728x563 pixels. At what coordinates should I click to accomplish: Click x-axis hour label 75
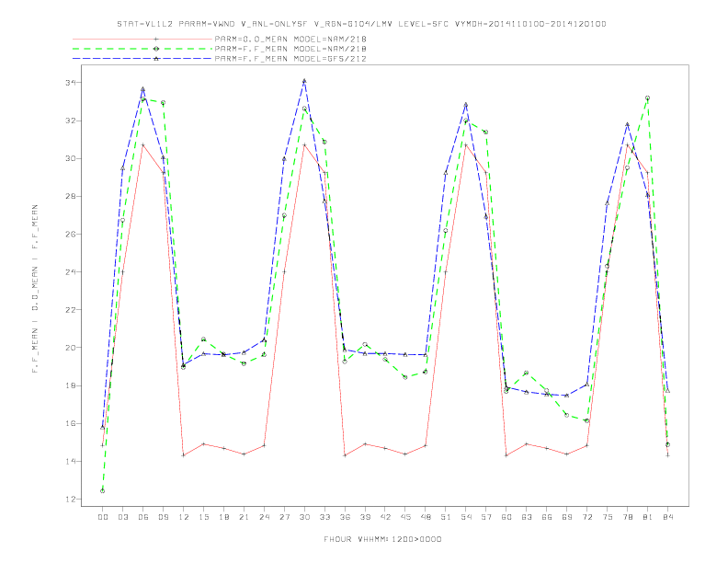(x=608, y=517)
